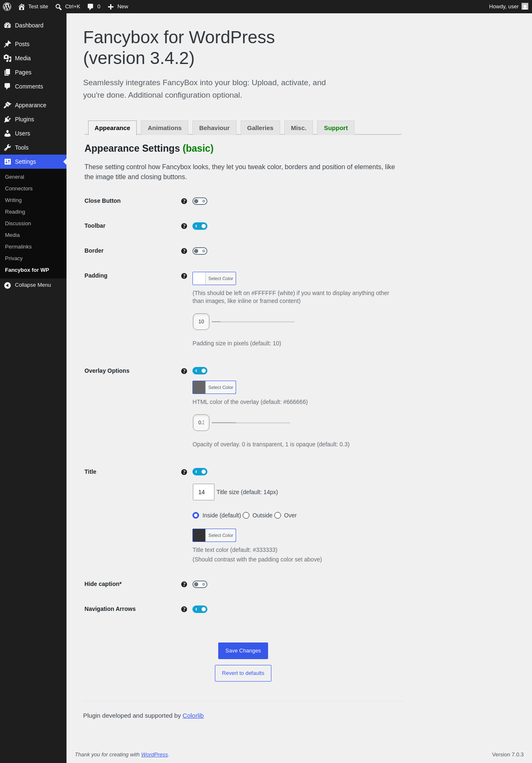Enable the Border toggle

(x=200, y=251)
